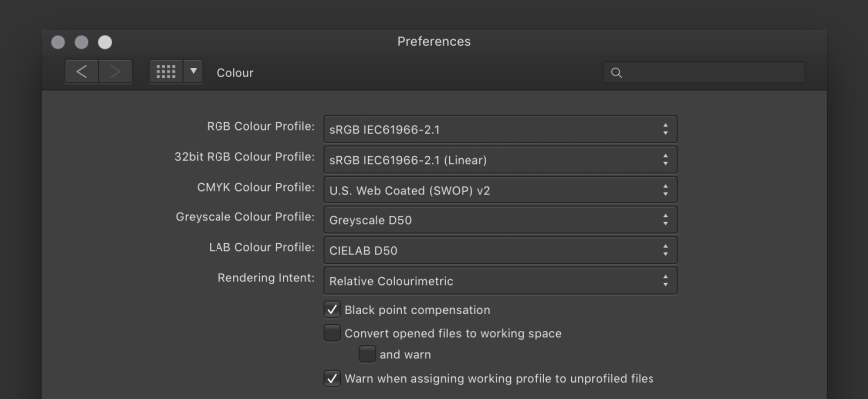Click the magnifying glass search icon
Viewport: 868px width, 399px height.
pyautogui.click(x=616, y=73)
